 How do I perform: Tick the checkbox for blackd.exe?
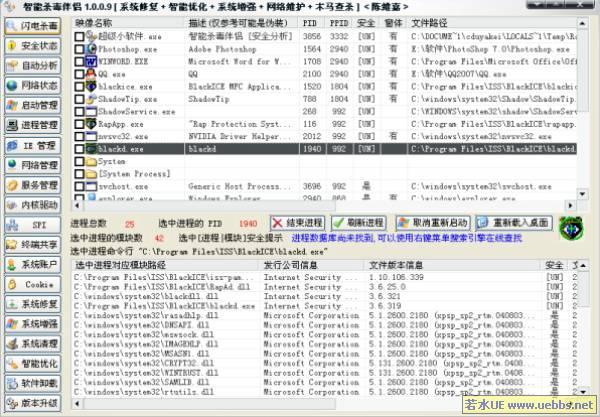tap(79, 149)
